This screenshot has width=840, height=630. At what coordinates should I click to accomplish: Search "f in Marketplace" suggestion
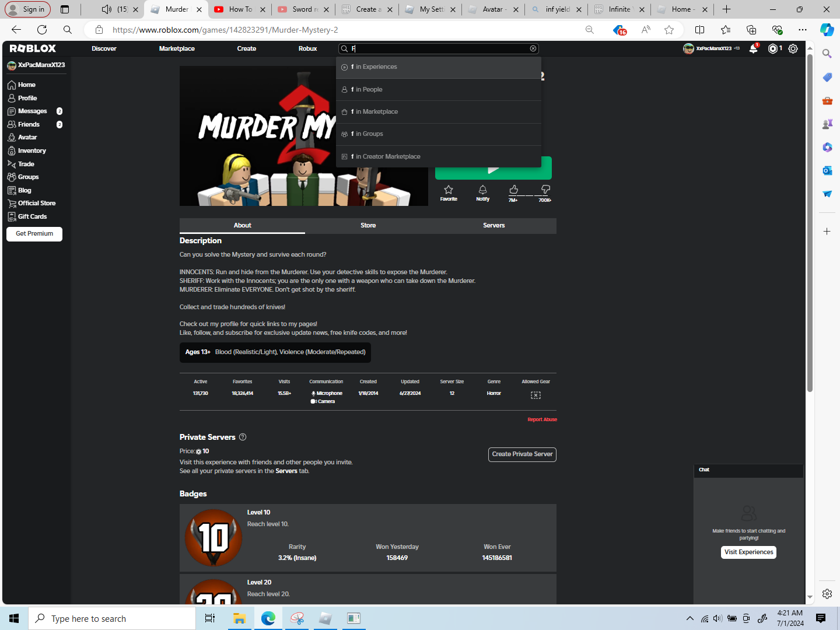coord(439,111)
